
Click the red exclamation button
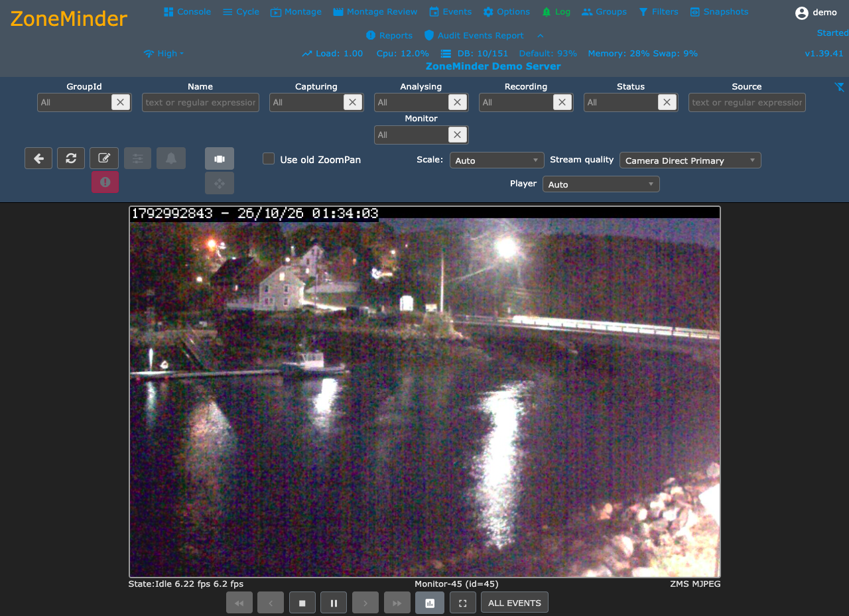point(105,182)
